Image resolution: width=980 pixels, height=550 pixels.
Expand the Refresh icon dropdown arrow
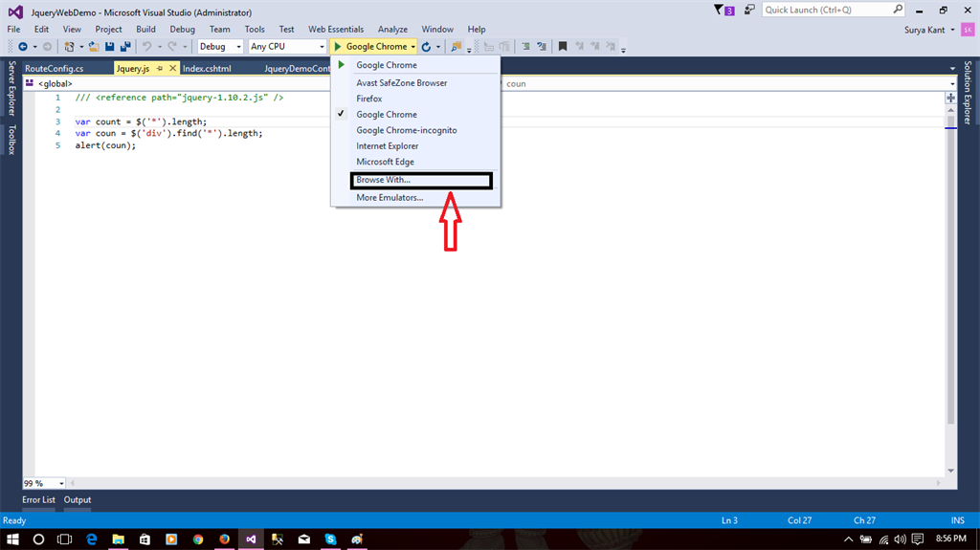pyautogui.click(x=438, y=47)
